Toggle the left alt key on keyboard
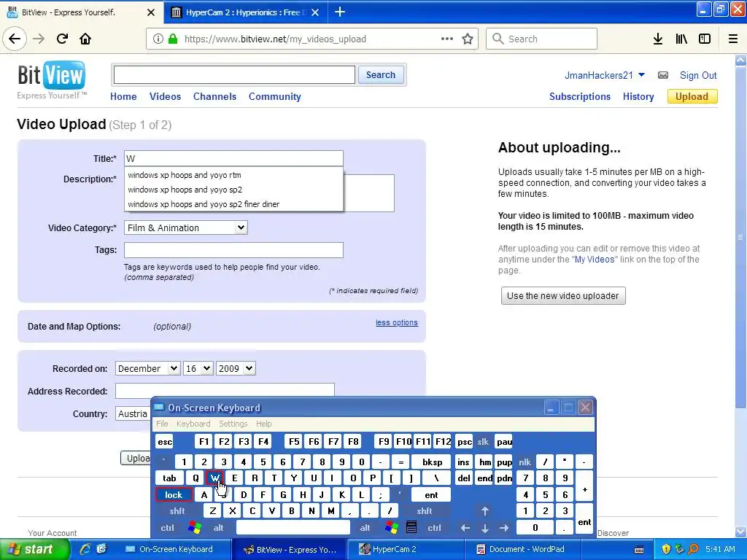The height and width of the screenshot is (560, 747). tap(218, 528)
